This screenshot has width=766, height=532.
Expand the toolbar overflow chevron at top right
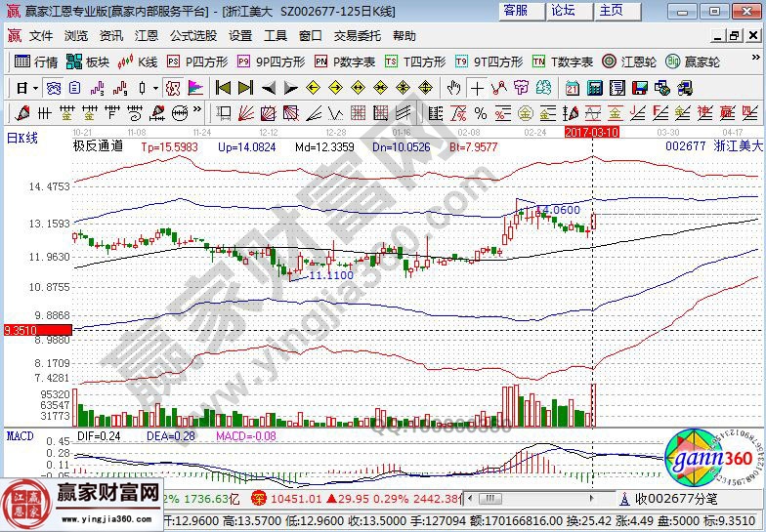coord(755,58)
